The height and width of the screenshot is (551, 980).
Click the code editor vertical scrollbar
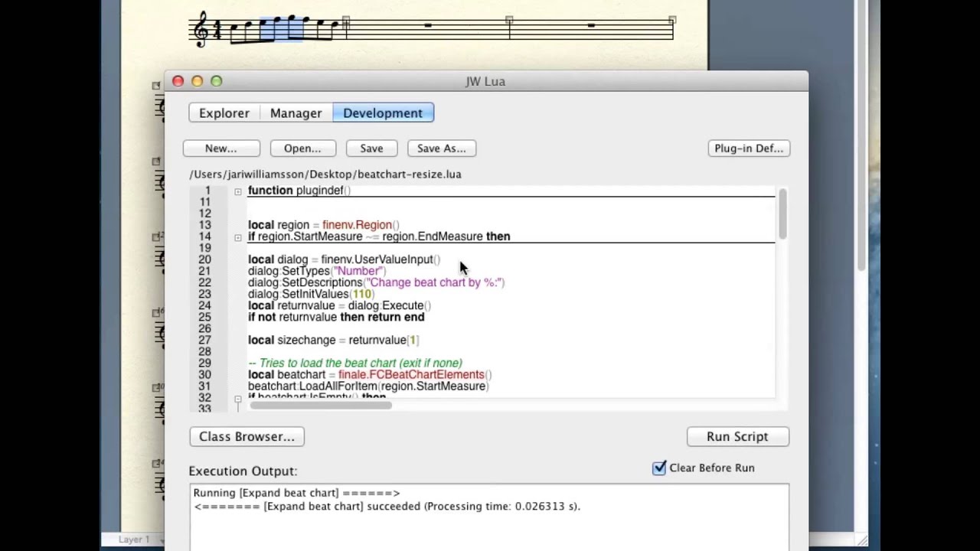(782, 214)
